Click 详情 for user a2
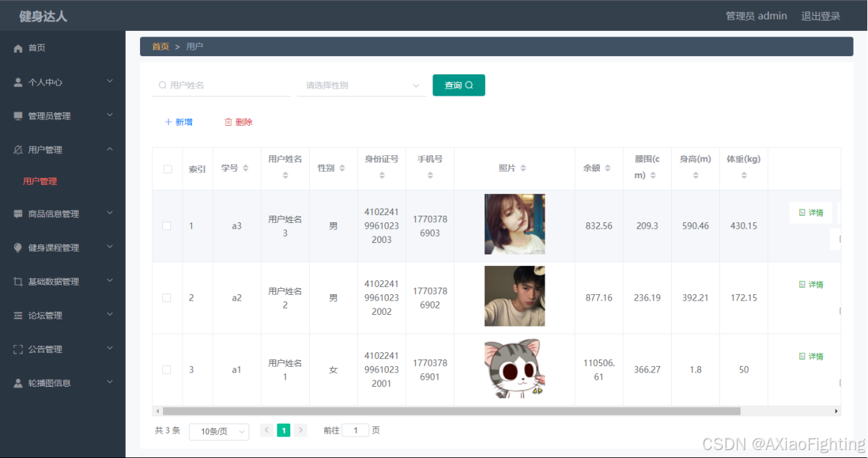This screenshot has height=458, width=868. [x=811, y=285]
